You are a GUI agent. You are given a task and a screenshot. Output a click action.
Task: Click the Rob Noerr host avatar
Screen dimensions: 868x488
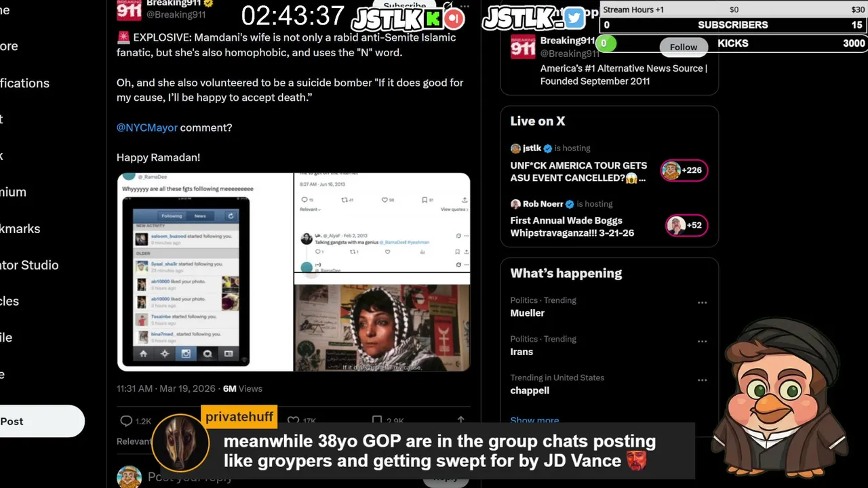coord(515,204)
